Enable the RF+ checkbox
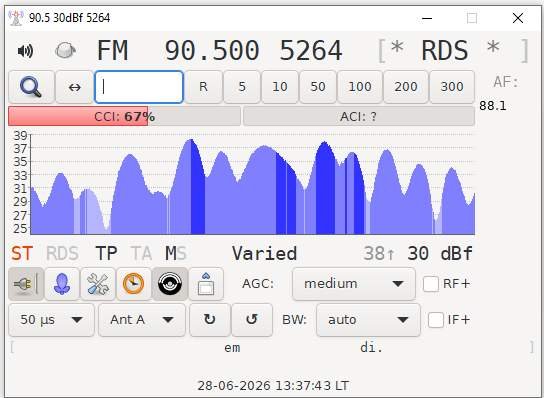This screenshot has width=544, height=398. tap(431, 284)
